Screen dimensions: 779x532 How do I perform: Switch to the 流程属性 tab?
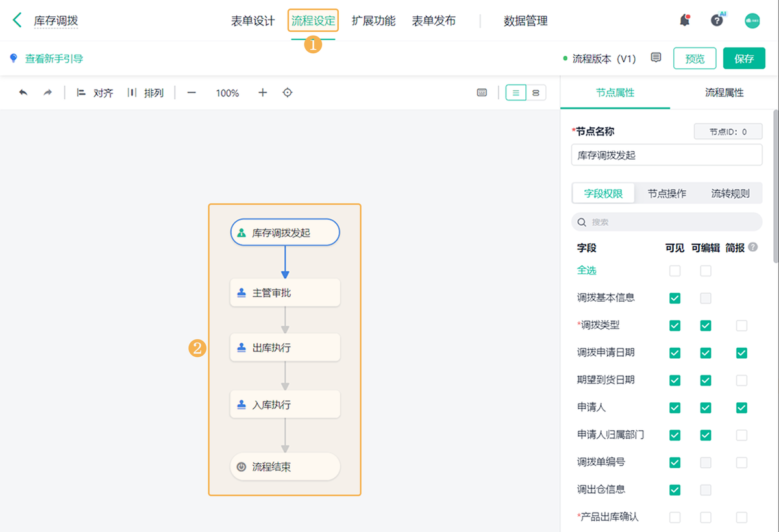click(724, 93)
